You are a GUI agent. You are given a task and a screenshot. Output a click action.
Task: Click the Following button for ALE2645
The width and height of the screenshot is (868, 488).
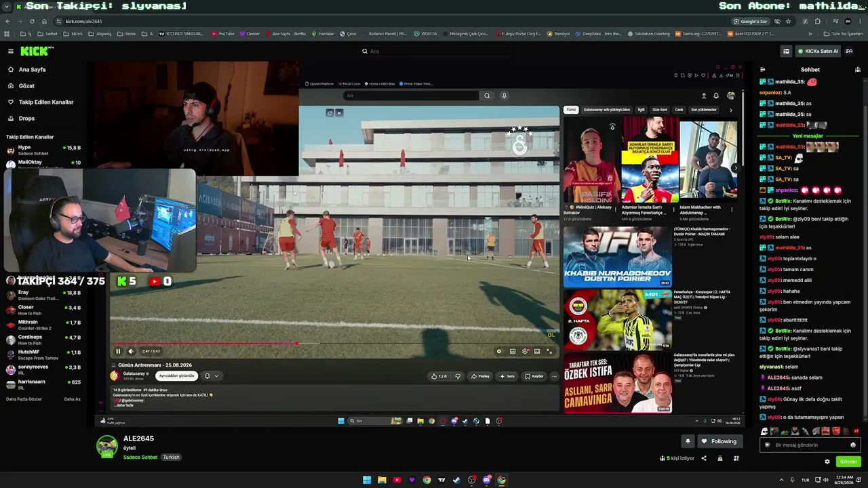(719, 441)
